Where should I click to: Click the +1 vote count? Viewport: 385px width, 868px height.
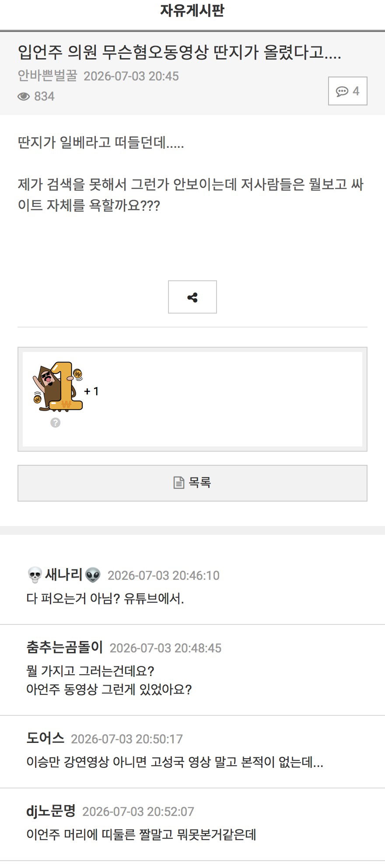click(x=91, y=391)
